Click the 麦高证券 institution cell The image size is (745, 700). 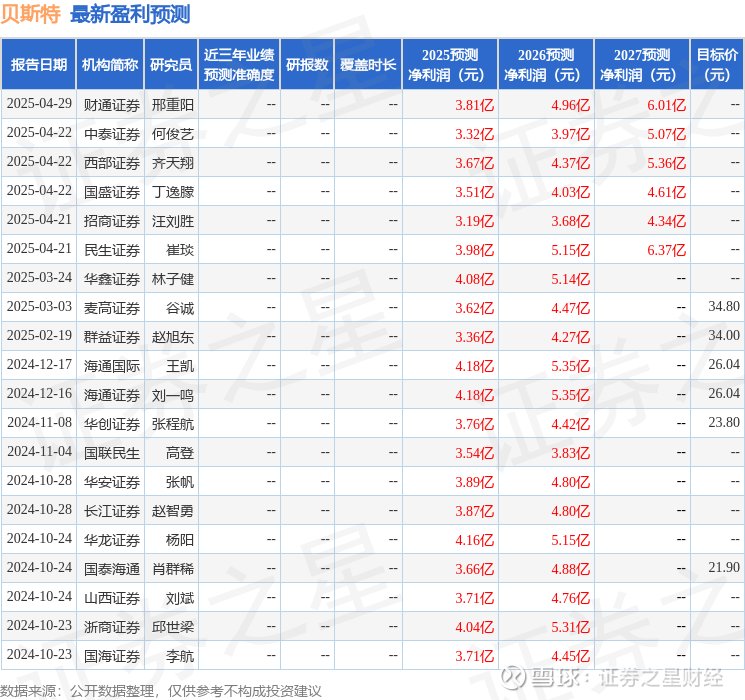click(x=112, y=308)
